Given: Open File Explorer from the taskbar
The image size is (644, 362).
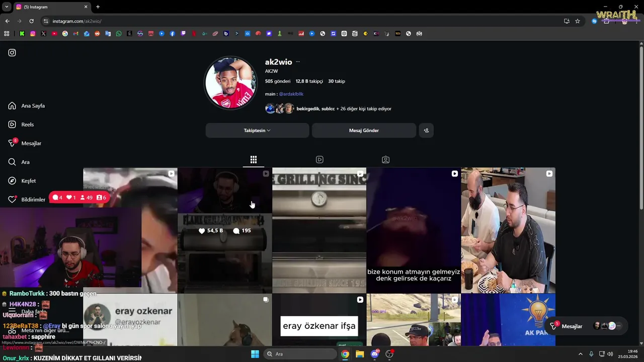Looking at the screenshot, I should [x=360, y=354].
